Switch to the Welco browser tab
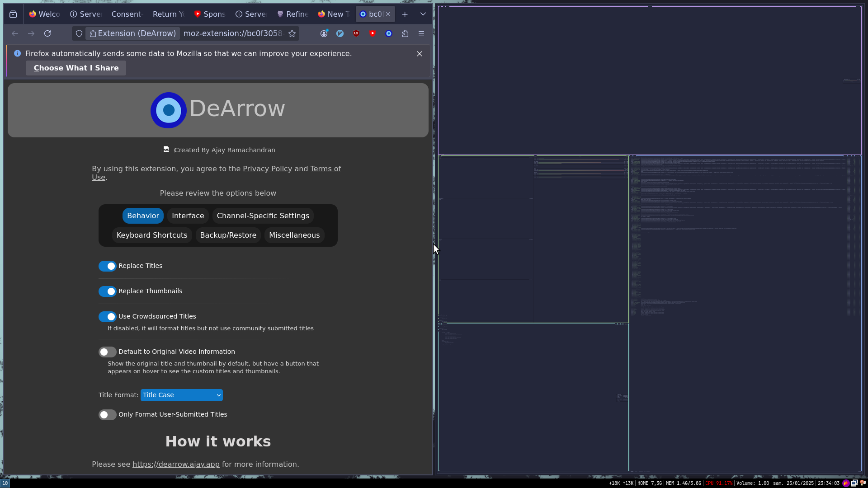 44,14
